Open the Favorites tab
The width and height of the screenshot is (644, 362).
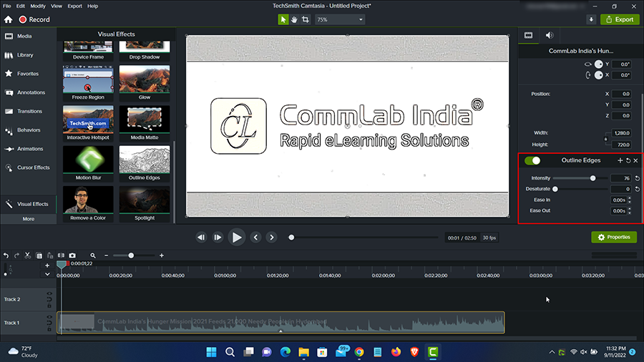[x=28, y=74]
